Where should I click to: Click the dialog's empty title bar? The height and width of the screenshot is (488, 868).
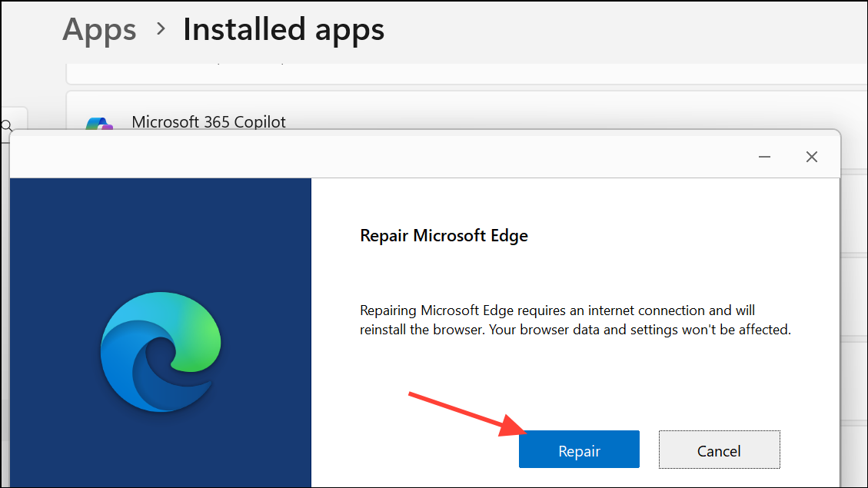click(384, 157)
